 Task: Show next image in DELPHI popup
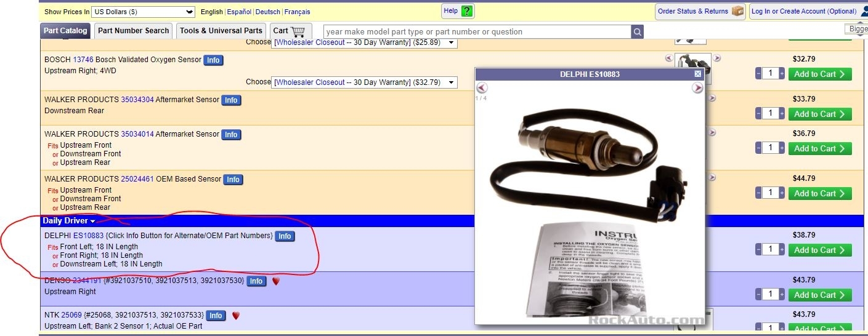pos(697,87)
